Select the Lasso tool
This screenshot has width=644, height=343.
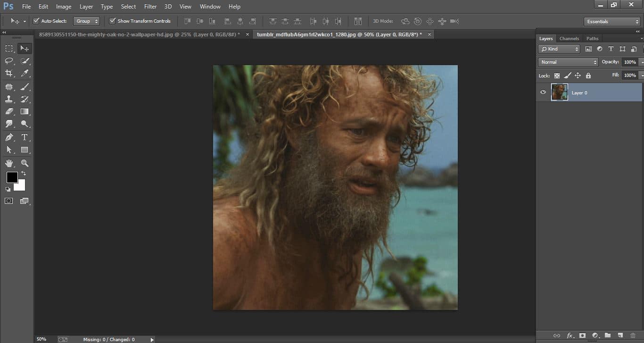coord(8,60)
